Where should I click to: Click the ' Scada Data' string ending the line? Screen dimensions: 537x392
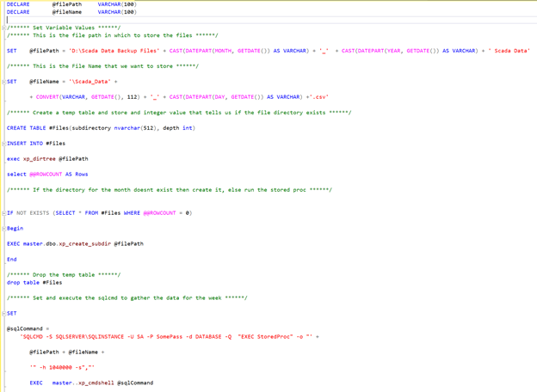(x=509, y=51)
